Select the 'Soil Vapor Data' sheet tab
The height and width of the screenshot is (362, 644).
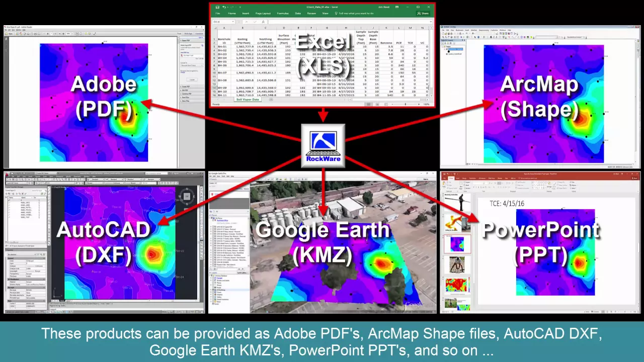tap(248, 100)
